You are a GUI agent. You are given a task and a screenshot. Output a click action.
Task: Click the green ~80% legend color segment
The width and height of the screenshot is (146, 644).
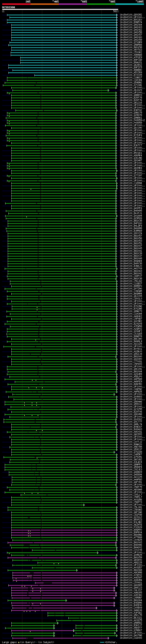101,4
